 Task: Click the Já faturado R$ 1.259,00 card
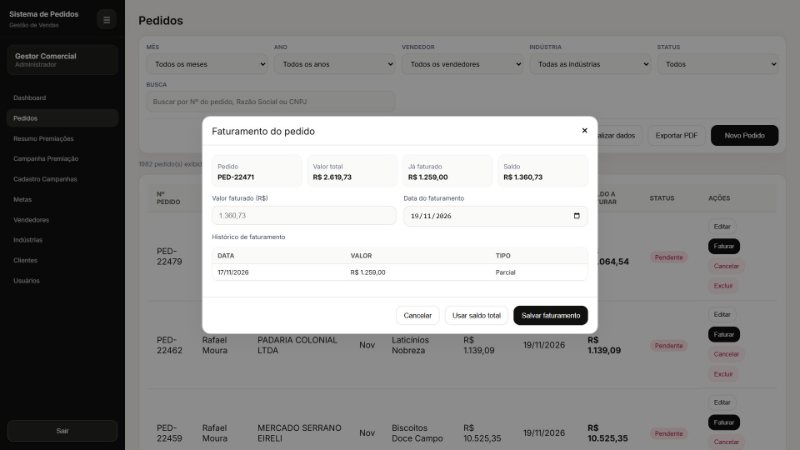pos(447,171)
